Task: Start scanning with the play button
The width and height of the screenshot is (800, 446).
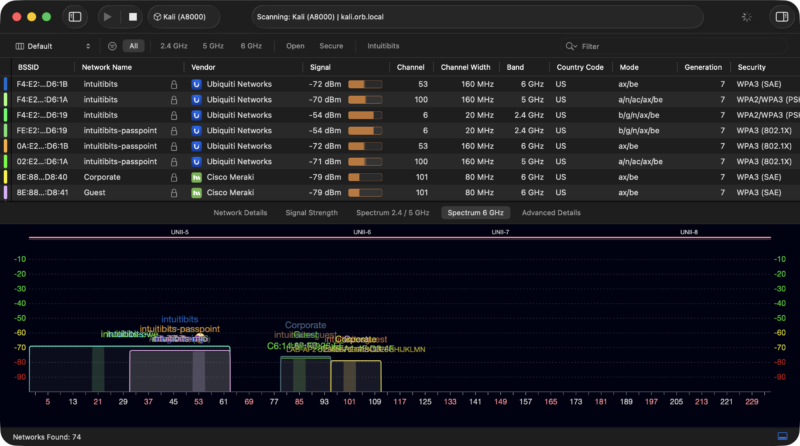Action: click(107, 17)
